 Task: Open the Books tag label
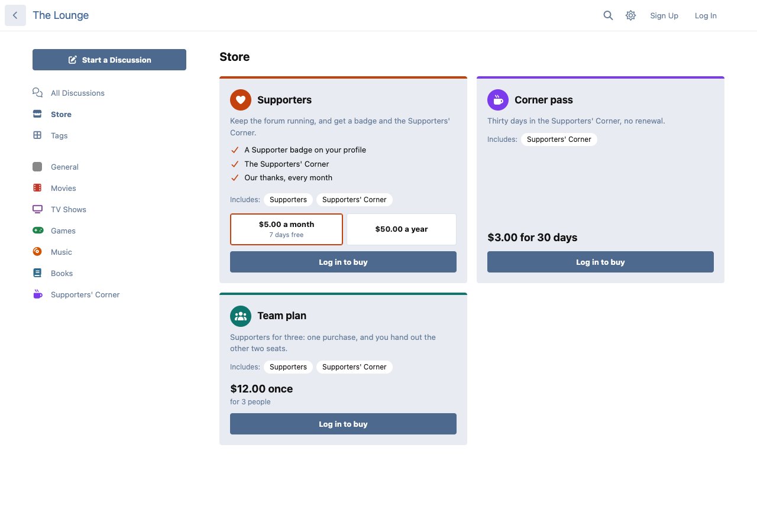pos(62,273)
